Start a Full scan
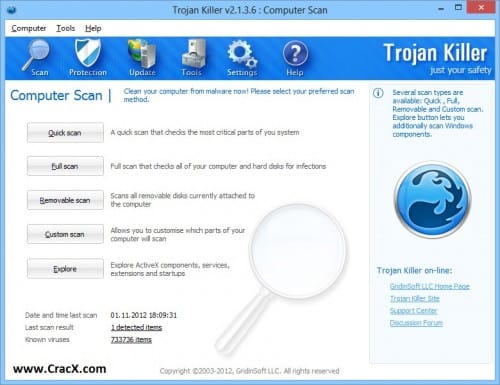Viewport: 500px width, 385px height. click(x=65, y=166)
